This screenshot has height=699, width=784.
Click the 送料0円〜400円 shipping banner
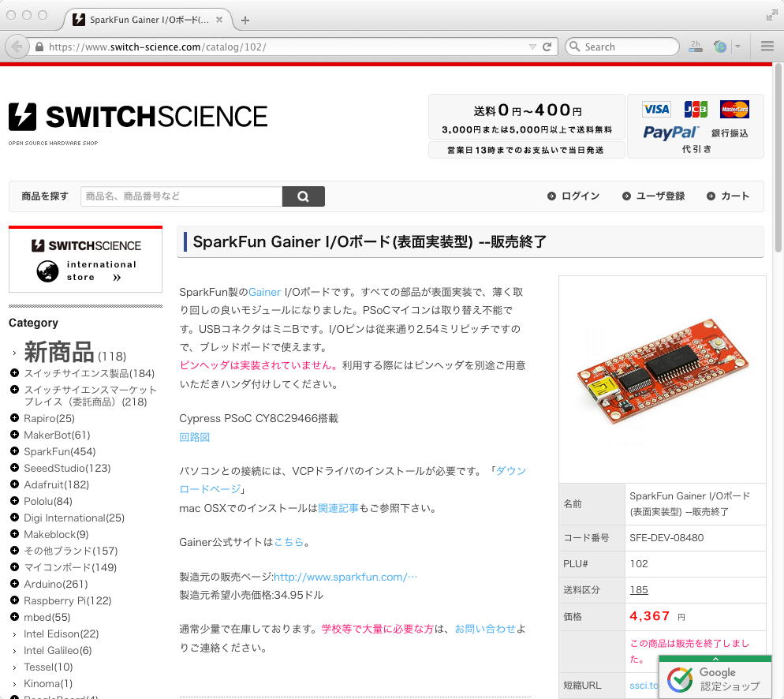point(527,118)
